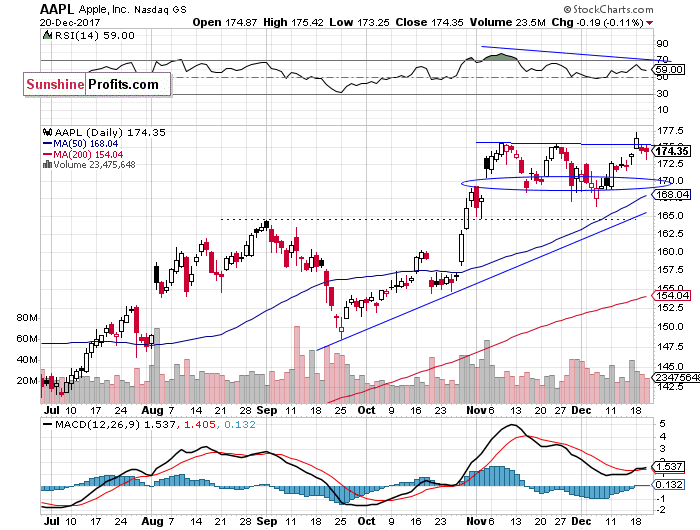Click the Nov label on price chart axis

click(476, 410)
